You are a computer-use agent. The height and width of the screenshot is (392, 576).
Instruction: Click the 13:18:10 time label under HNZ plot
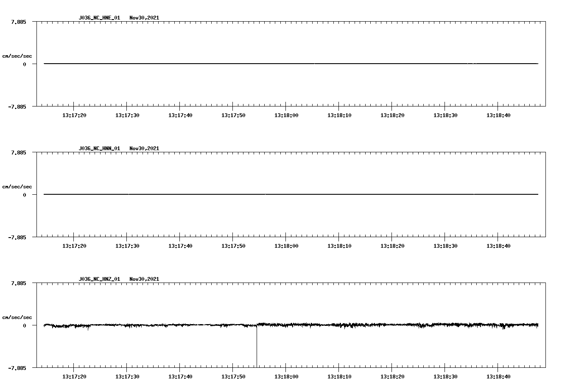tap(339, 377)
